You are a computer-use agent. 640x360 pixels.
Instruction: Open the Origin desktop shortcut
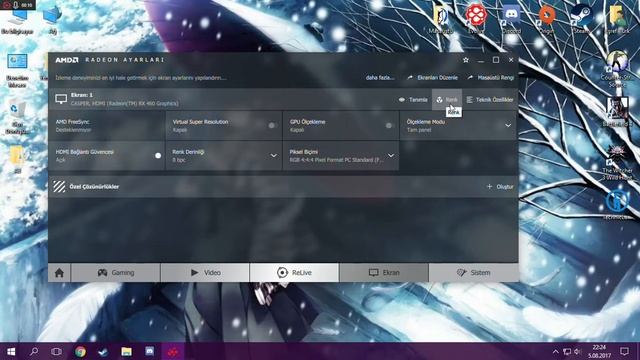(547, 18)
